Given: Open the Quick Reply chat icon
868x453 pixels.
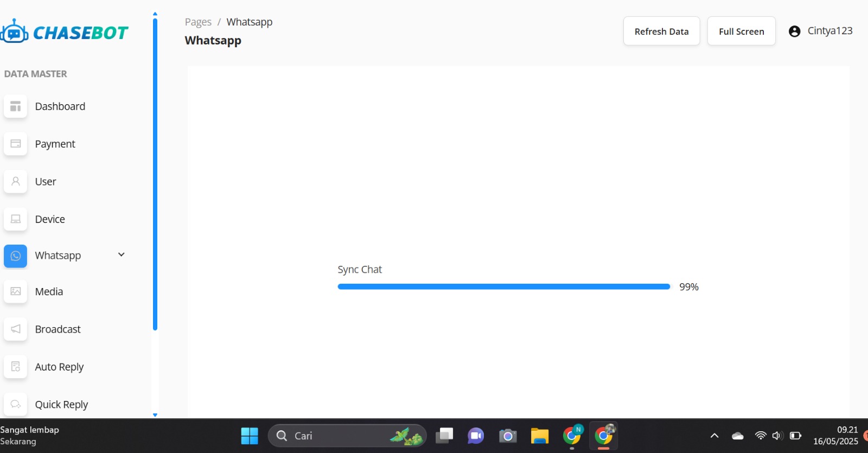Looking at the screenshot, I should [15, 404].
